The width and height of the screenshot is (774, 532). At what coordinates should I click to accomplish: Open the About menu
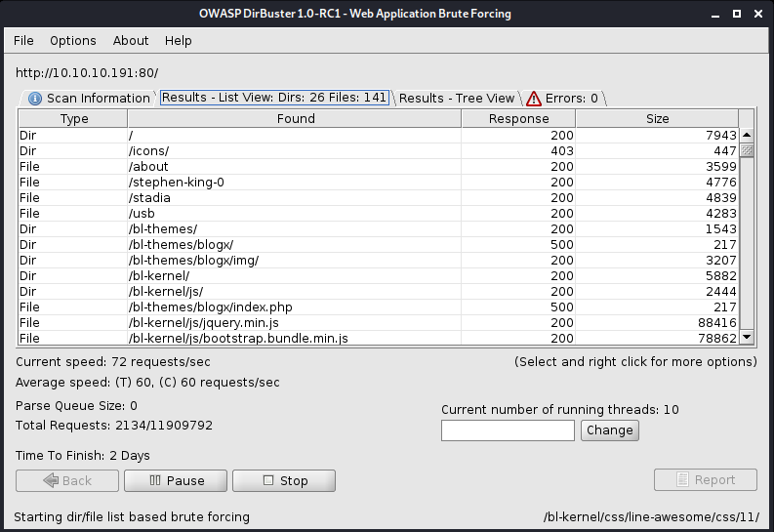point(131,40)
